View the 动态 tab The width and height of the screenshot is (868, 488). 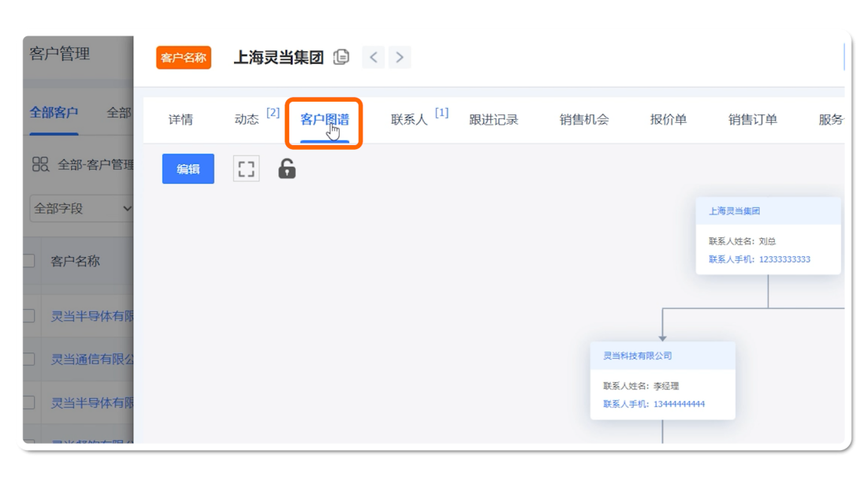[247, 120]
